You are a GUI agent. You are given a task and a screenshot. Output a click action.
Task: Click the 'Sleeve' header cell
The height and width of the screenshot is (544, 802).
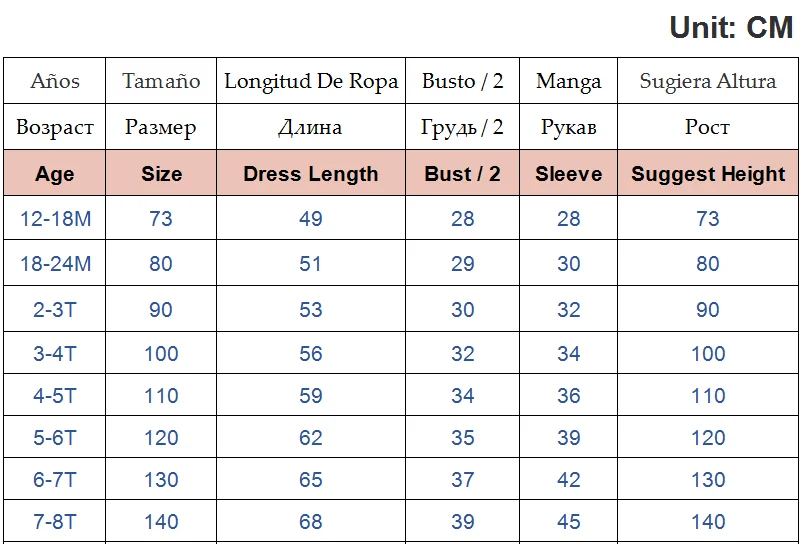click(x=569, y=174)
